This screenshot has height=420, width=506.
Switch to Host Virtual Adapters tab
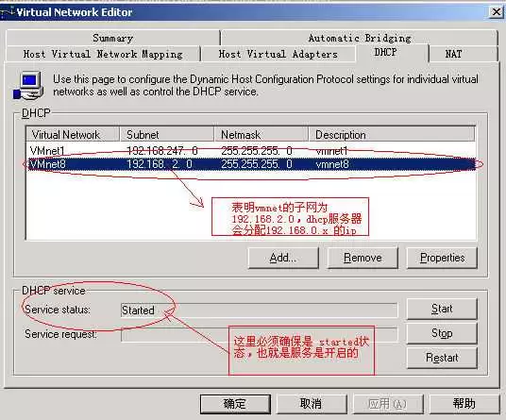(278, 54)
